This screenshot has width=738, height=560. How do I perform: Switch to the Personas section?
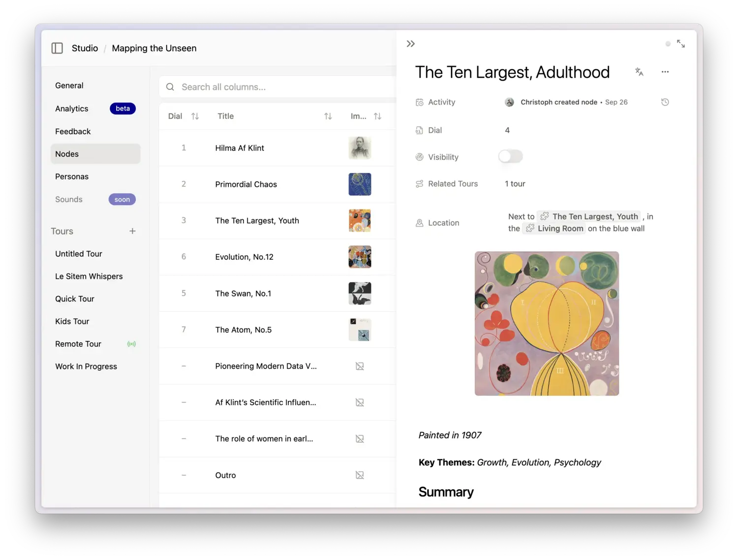coord(72,176)
